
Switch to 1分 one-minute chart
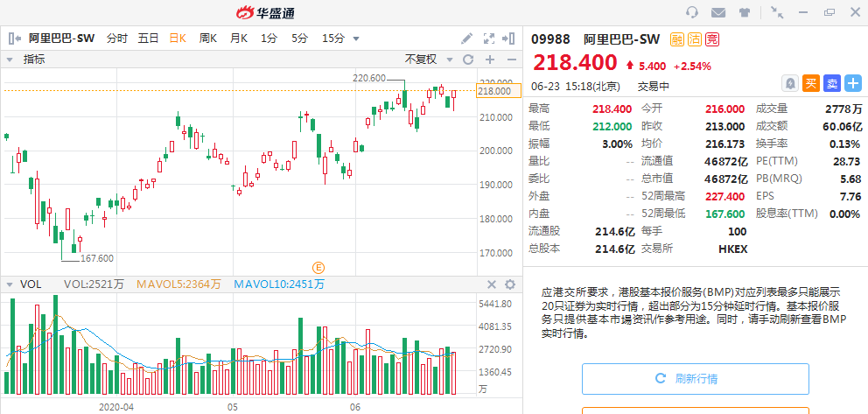269,39
